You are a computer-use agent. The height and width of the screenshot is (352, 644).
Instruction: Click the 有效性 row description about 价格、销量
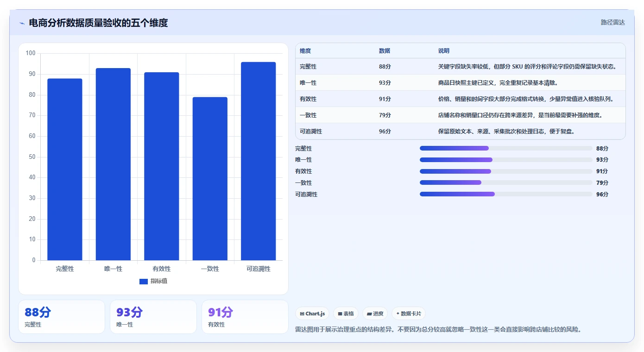pos(526,99)
